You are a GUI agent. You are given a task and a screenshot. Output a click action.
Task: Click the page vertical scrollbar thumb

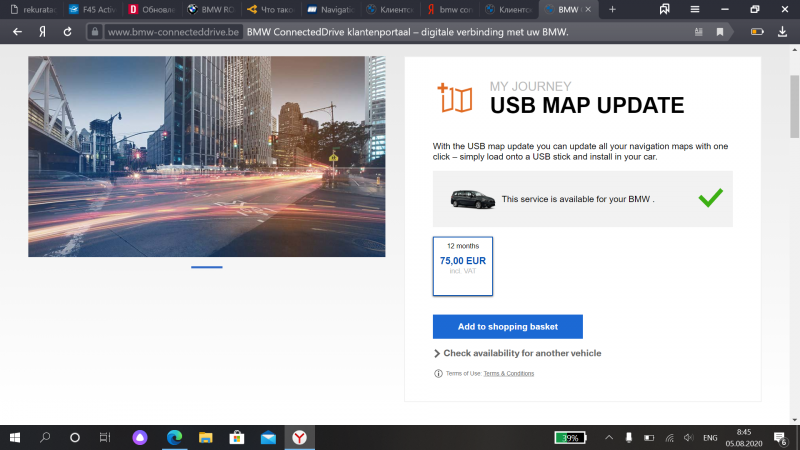(x=794, y=106)
